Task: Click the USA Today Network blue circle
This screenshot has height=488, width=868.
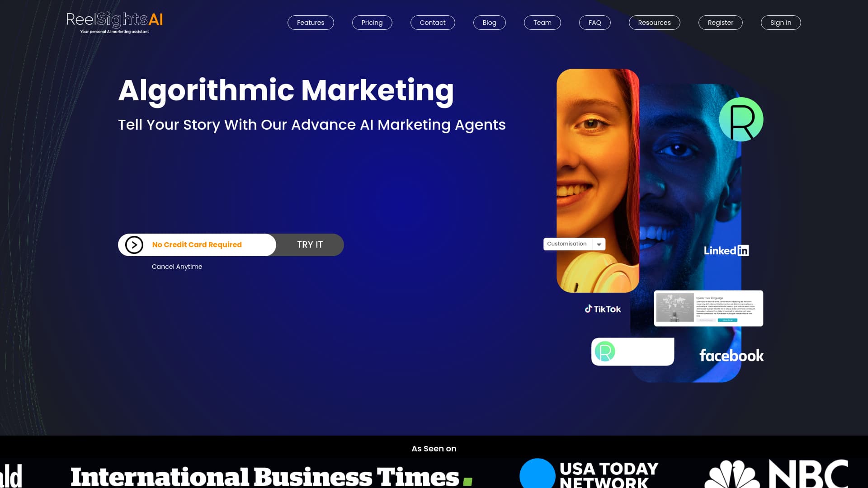Action: click(x=537, y=474)
